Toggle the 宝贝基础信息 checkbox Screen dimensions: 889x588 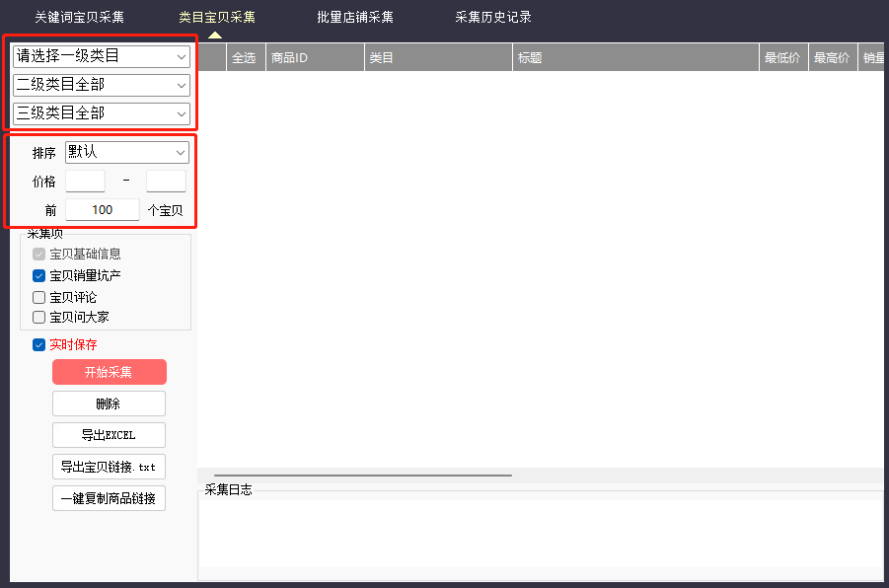coord(38,254)
